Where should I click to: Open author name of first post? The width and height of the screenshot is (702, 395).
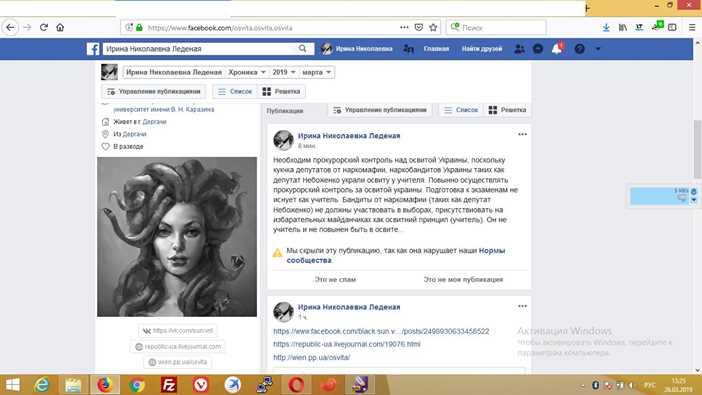tap(349, 136)
